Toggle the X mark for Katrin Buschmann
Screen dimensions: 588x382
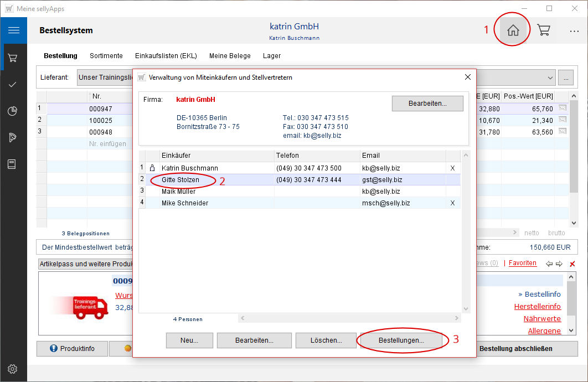click(452, 168)
